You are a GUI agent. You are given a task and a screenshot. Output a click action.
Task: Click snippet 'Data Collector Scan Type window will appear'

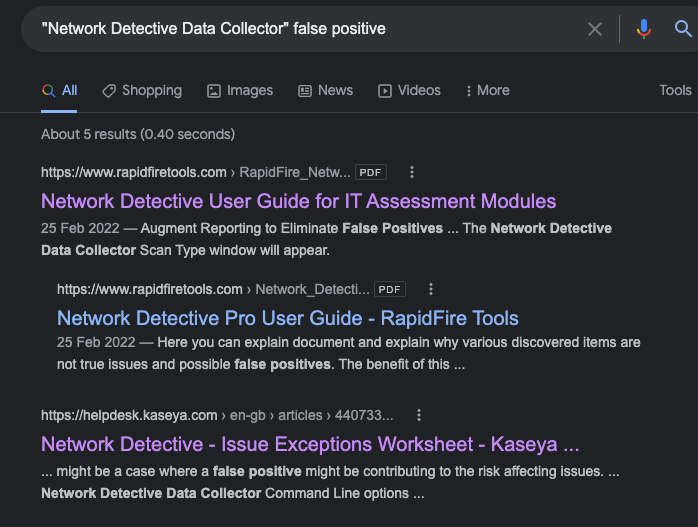185,250
